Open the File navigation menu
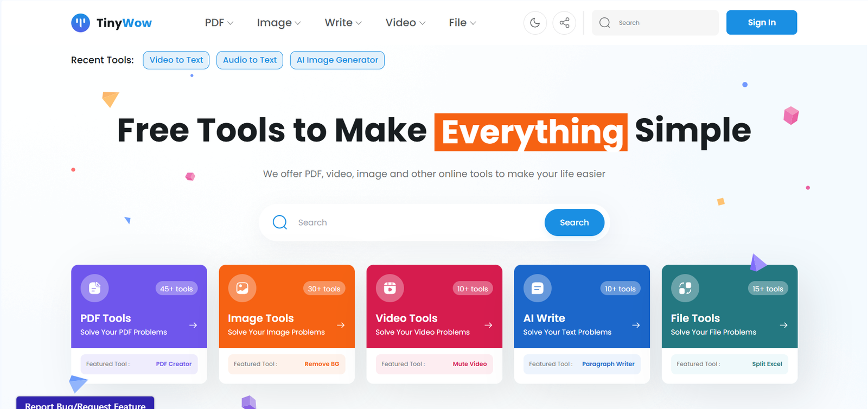Screen dimensions: 868x409 pos(462,23)
